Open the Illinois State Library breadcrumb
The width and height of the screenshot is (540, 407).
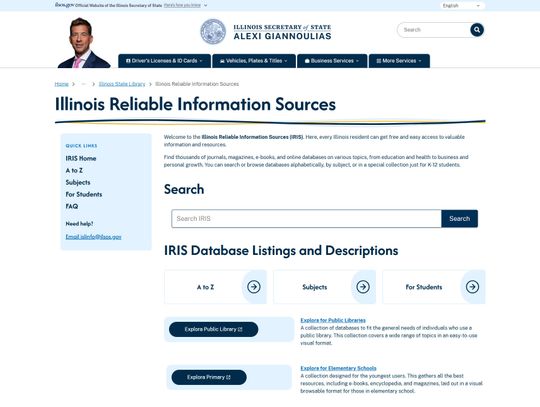(122, 84)
